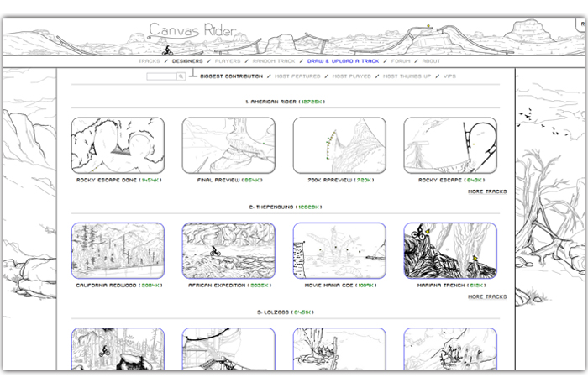Switch to Most Featured sorting
Image resolution: width=588 pixels, height=388 pixels.
[x=297, y=76]
